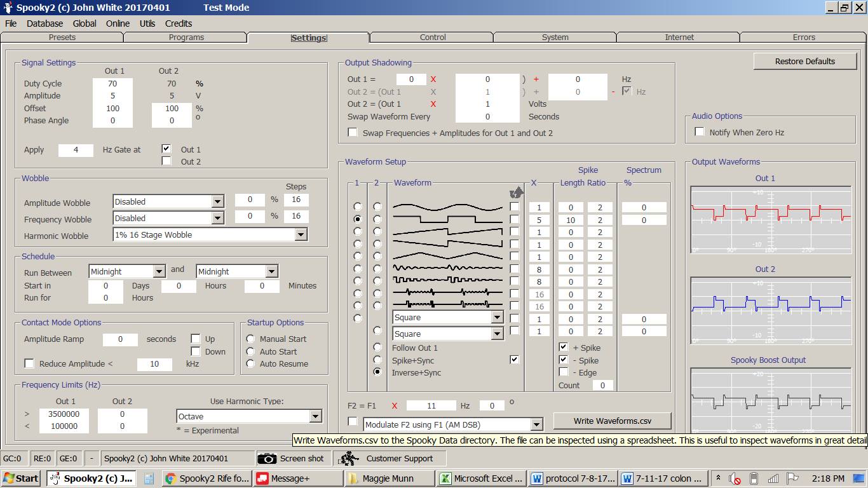Open Out 1 custom Square waveform dropdown
This screenshot has height=488, width=868.
(x=497, y=317)
